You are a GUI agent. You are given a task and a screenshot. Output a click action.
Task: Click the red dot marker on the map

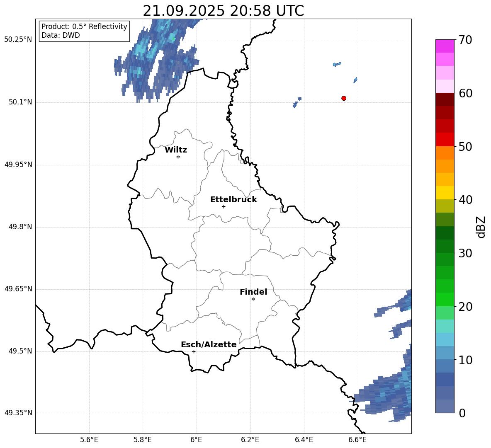[x=344, y=98]
